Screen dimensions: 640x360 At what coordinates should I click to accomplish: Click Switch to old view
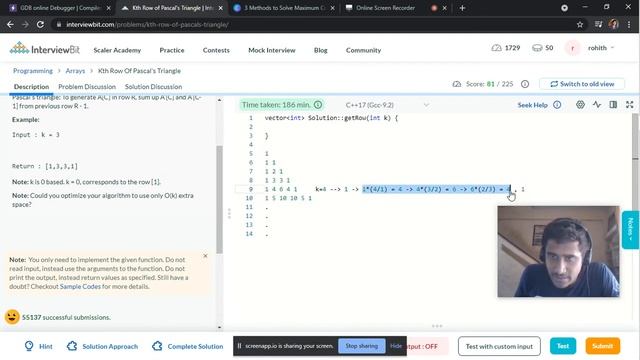(582, 84)
